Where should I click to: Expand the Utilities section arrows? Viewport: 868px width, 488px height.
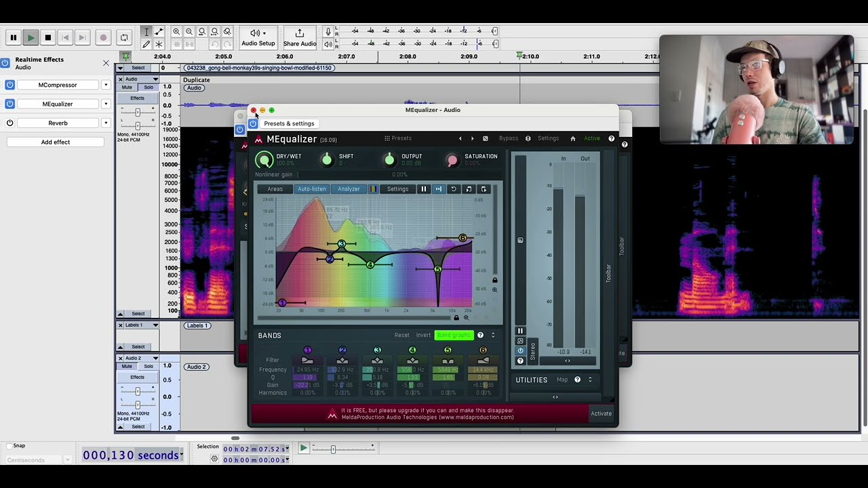590,380
